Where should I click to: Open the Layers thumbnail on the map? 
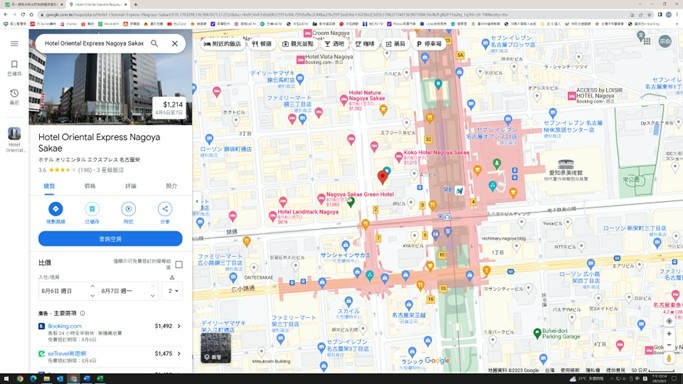click(x=216, y=348)
